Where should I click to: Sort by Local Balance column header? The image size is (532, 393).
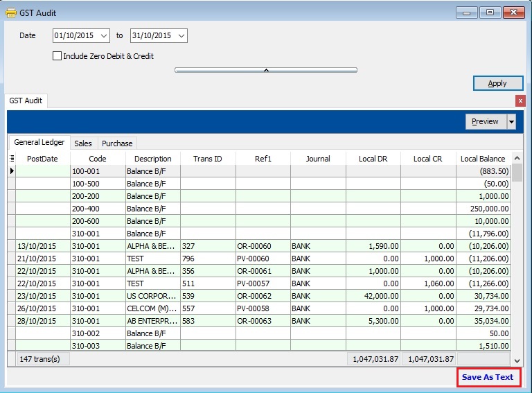click(483, 159)
